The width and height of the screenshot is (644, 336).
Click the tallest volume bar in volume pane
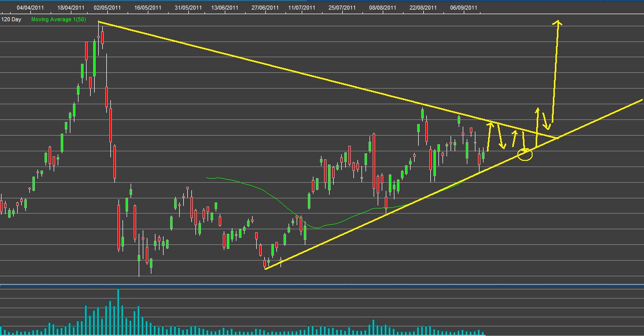coord(118,312)
